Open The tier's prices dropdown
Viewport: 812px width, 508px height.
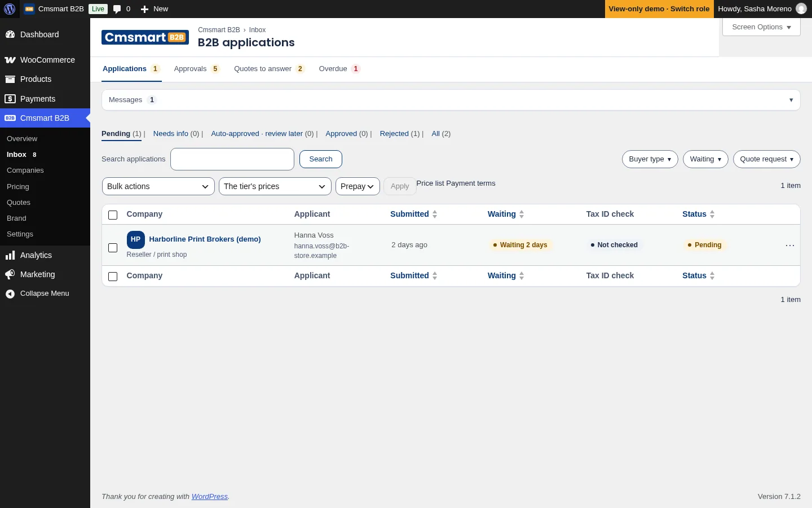pyautogui.click(x=275, y=186)
